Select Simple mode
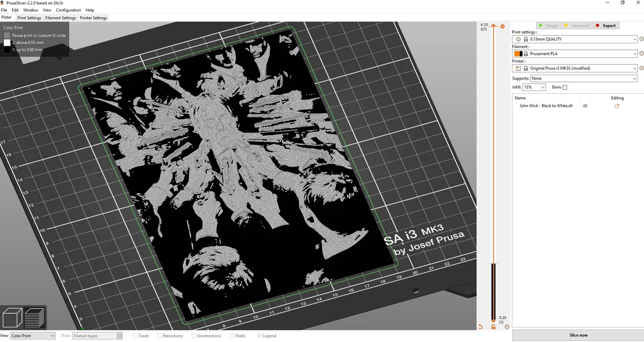Screen dimensions: 644x342 [548, 26]
